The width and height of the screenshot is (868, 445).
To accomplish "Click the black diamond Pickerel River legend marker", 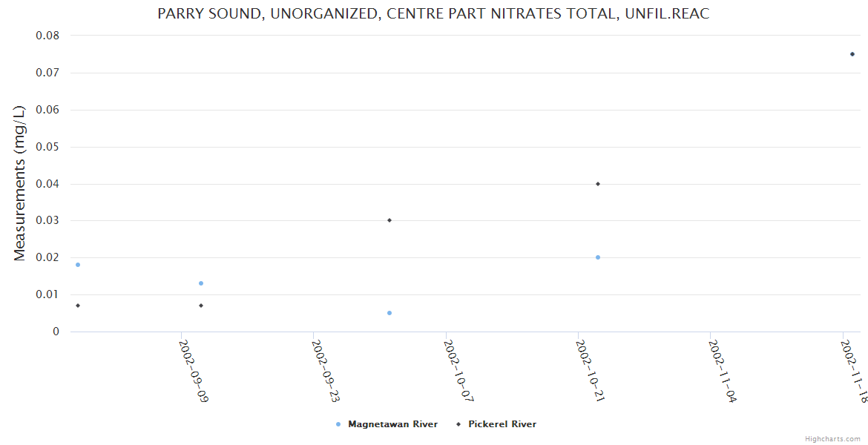I will 458,424.
